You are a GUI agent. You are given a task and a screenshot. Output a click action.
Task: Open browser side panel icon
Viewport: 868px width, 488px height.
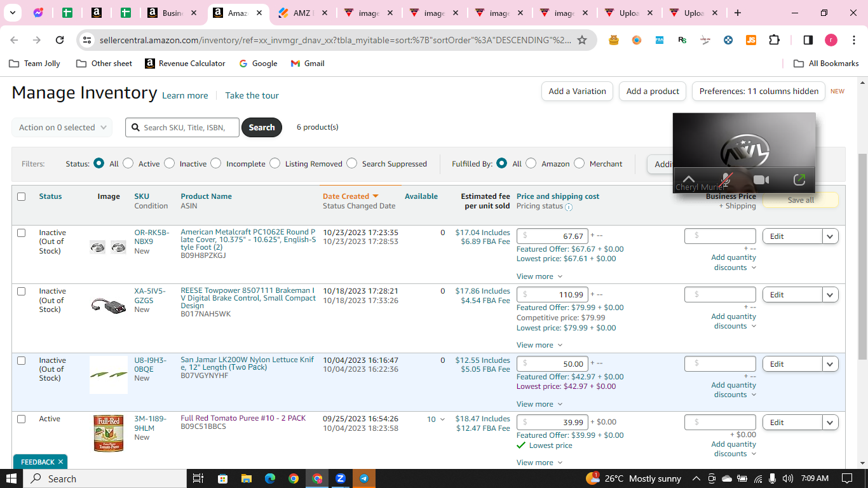(808, 40)
